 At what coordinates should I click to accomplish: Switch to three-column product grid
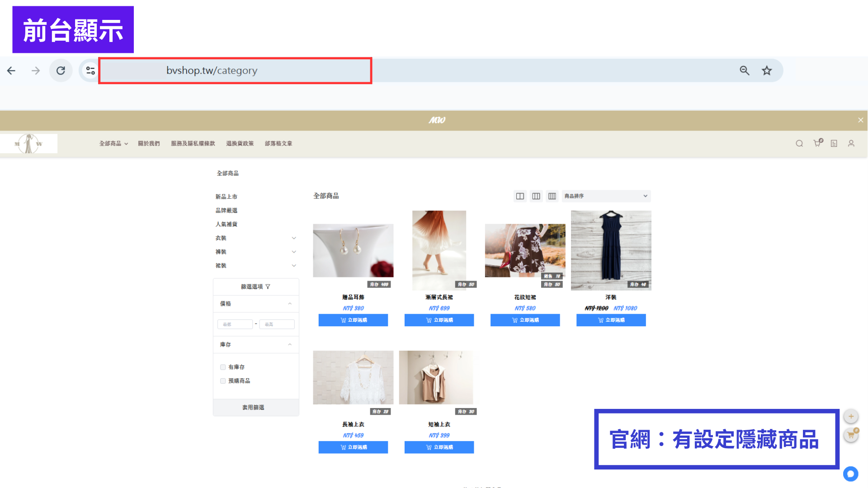(x=536, y=196)
